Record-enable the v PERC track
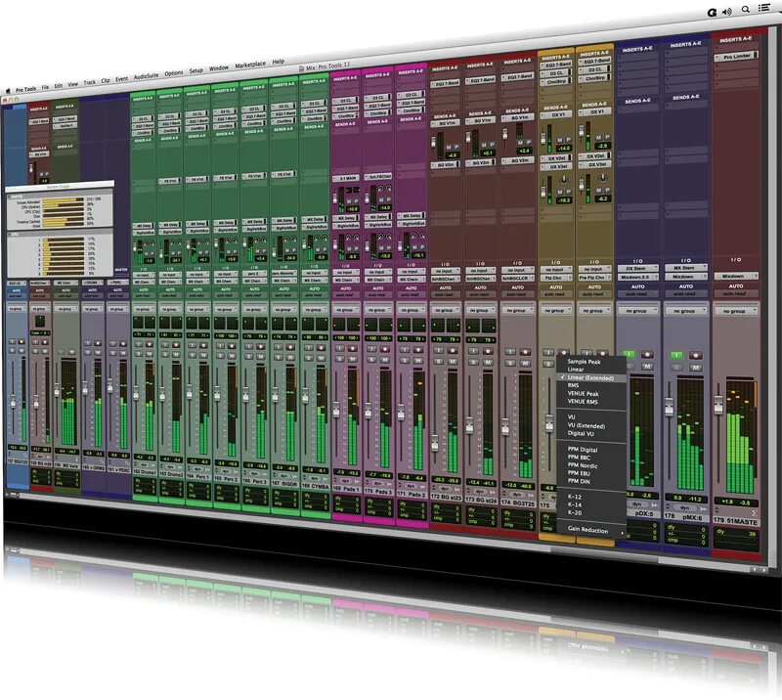The width and height of the screenshot is (782, 700). [123, 343]
